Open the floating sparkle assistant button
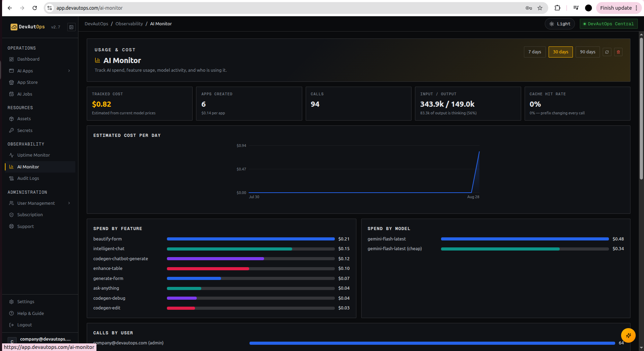The width and height of the screenshot is (644, 351). (628, 335)
